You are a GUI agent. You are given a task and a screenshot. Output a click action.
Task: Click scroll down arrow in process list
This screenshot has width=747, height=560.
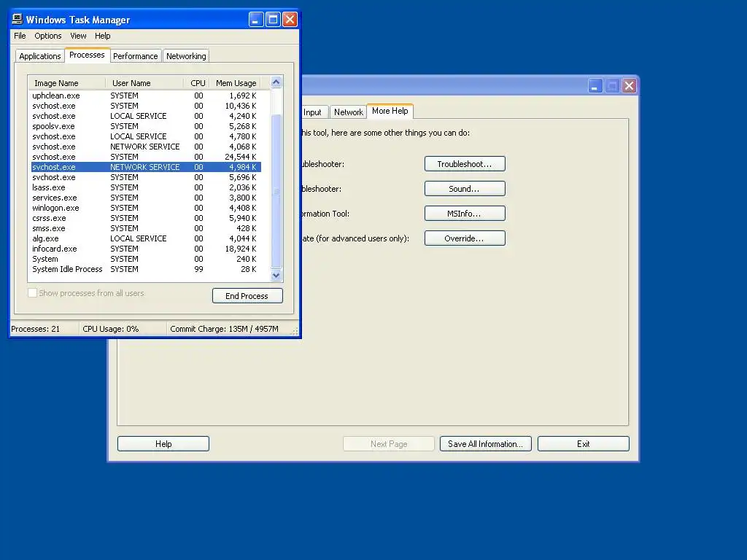pyautogui.click(x=276, y=275)
